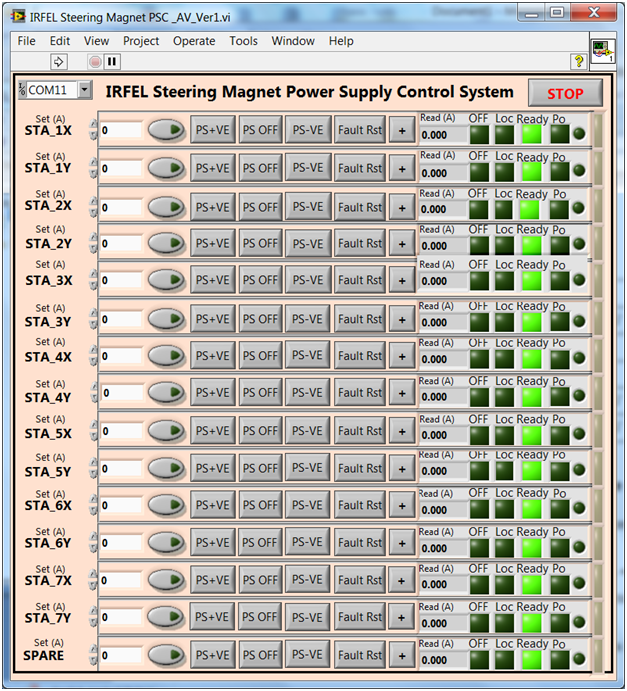Screen dimensions: 627x691
Task: Click the Ready LED in the STA_4Y row
Action: (x=531, y=397)
